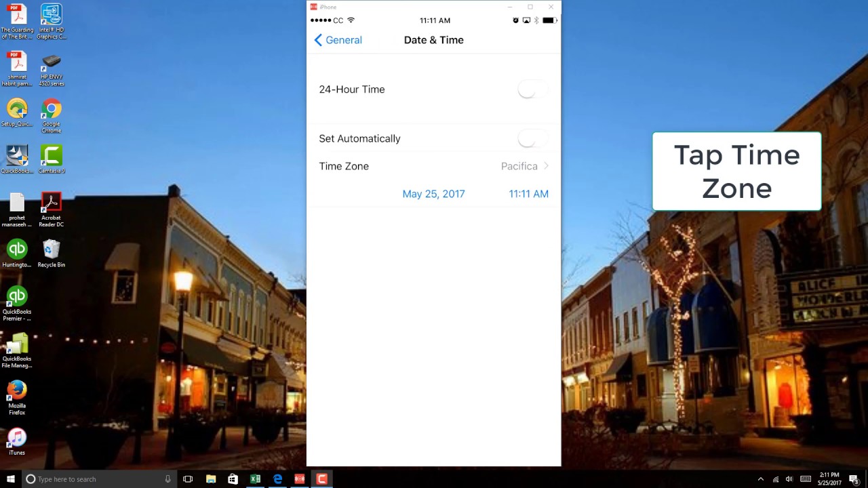Activate the Cortana microphone icon
Image resolution: width=868 pixels, height=488 pixels.
pyautogui.click(x=167, y=479)
